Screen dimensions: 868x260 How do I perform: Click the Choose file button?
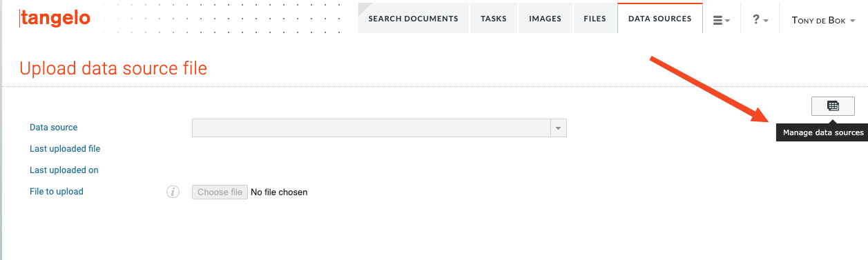coord(220,192)
